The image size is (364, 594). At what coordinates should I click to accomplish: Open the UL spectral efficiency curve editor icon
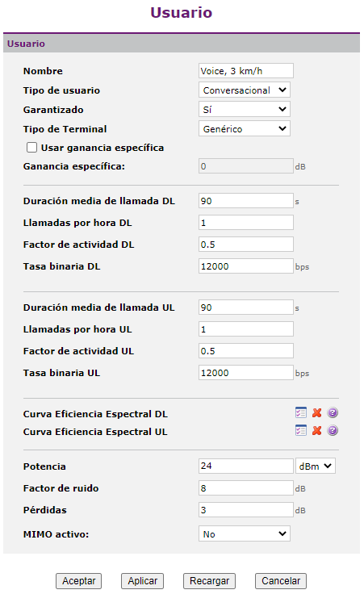tap(301, 430)
